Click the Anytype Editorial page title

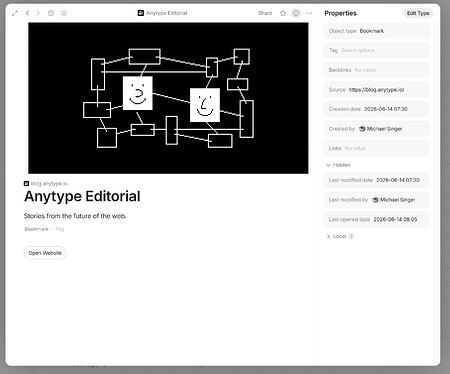click(82, 196)
